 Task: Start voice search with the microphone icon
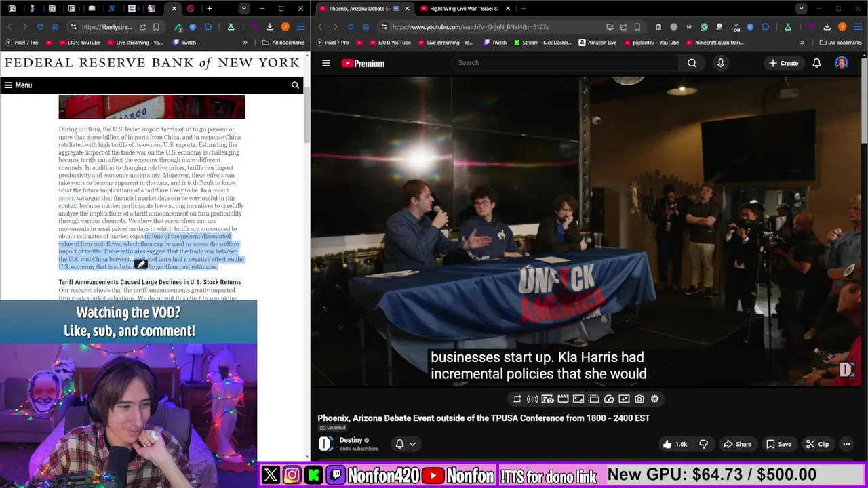tap(720, 63)
